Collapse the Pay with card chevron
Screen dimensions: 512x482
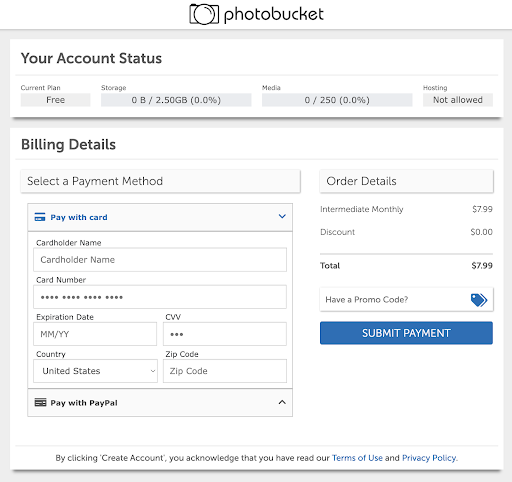[282, 216]
